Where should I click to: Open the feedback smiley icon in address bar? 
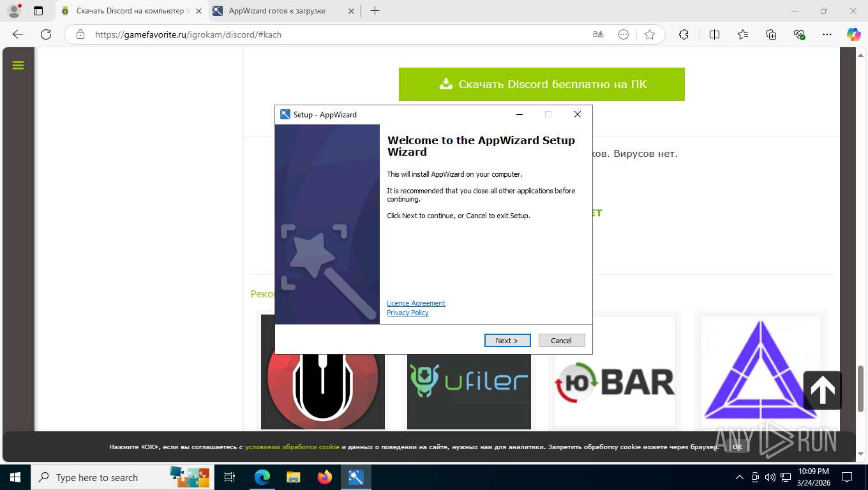(624, 34)
